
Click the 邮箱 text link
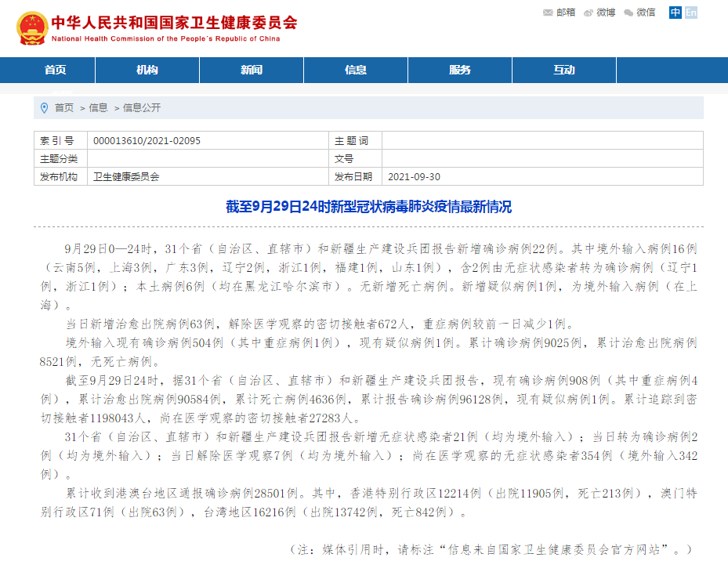pyautogui.click(x=566, y=13)
